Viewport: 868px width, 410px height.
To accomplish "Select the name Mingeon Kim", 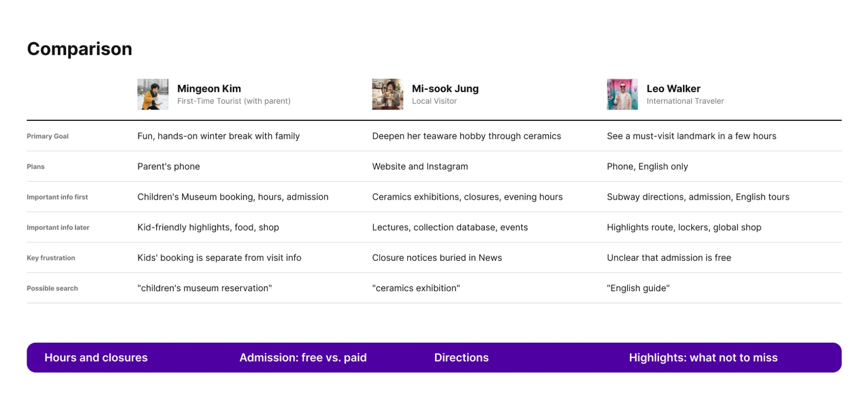I will click(209, 88).
